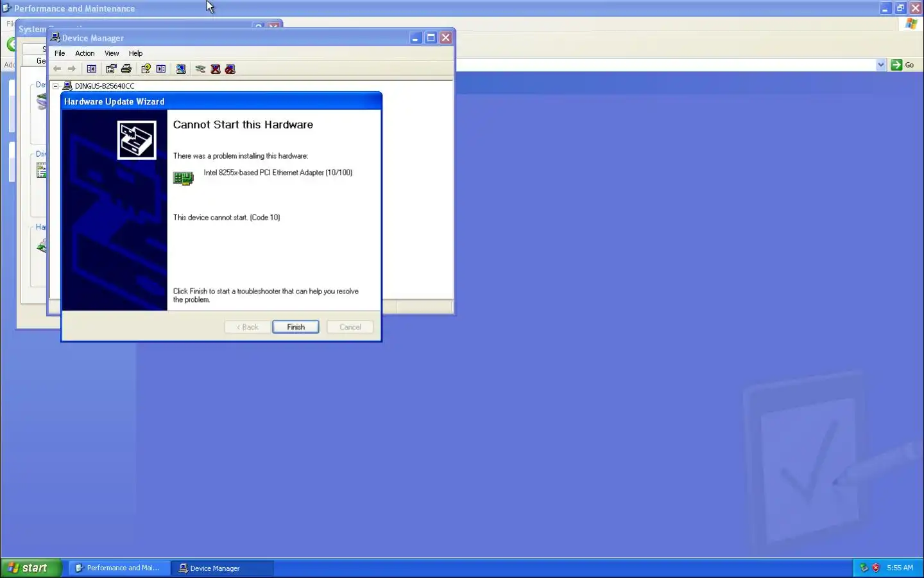Screen dimensions: 924x578
Task: Click the Uninstall toolbar icon with red X
Action: tap(216, 69)
